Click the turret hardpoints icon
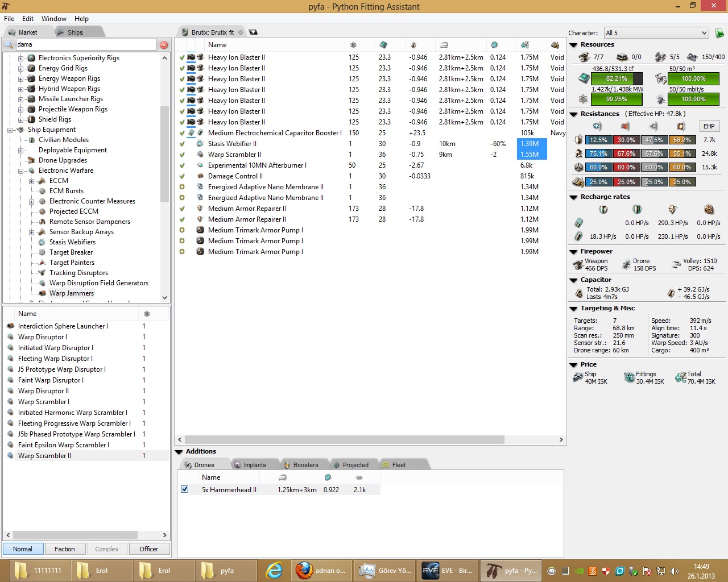The width and height of the screenshot is (728, 582). 584,57
